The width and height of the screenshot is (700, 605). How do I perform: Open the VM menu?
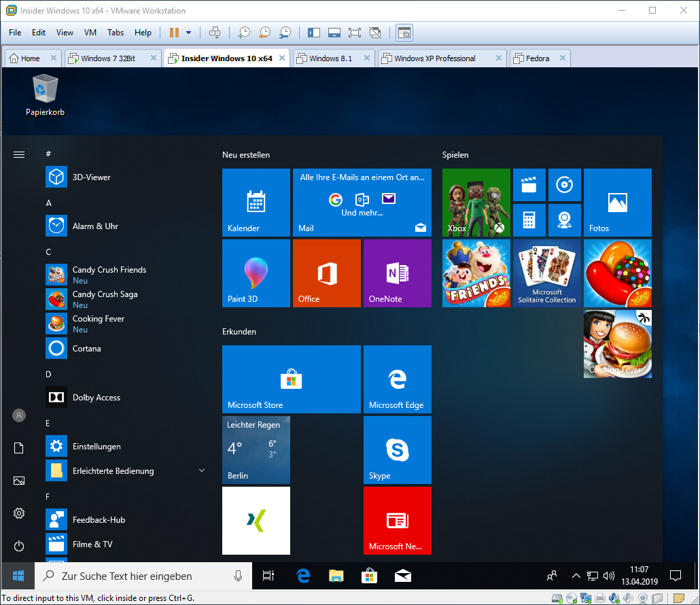90,33
